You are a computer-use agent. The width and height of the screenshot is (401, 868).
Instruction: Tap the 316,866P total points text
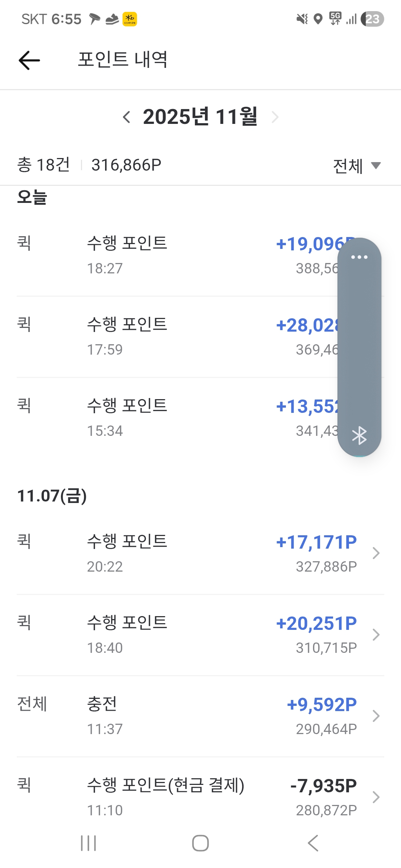(x=126, y=165)
